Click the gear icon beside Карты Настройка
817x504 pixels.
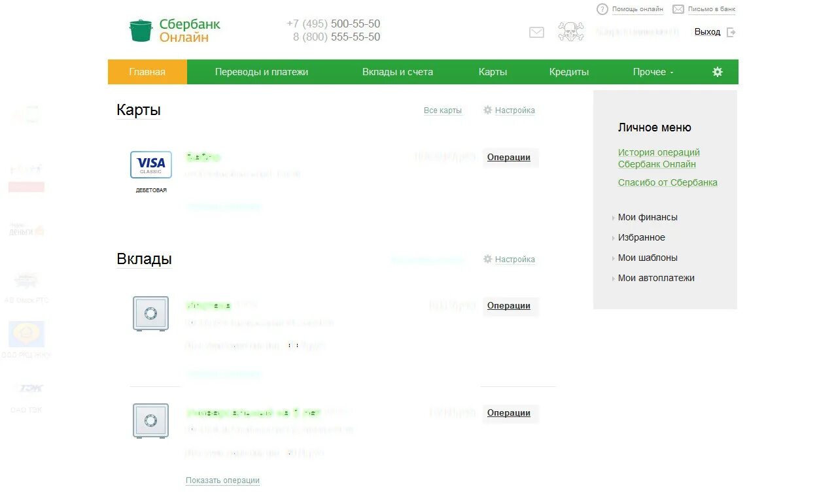[487, 110]
